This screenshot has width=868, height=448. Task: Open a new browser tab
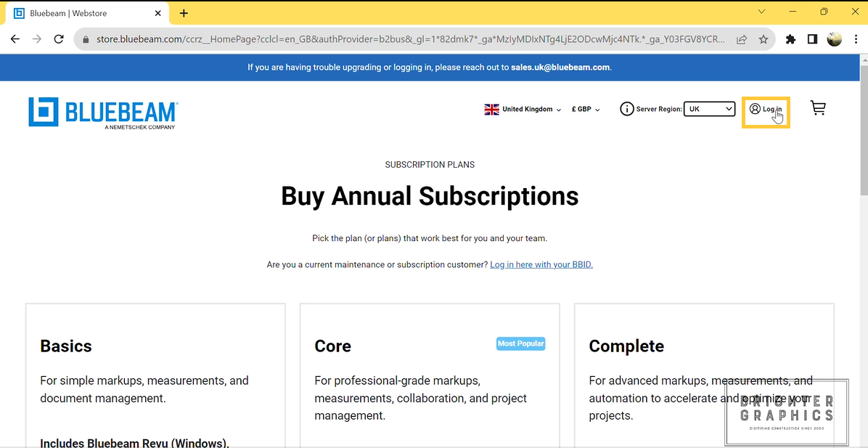[x=184, y=13]
